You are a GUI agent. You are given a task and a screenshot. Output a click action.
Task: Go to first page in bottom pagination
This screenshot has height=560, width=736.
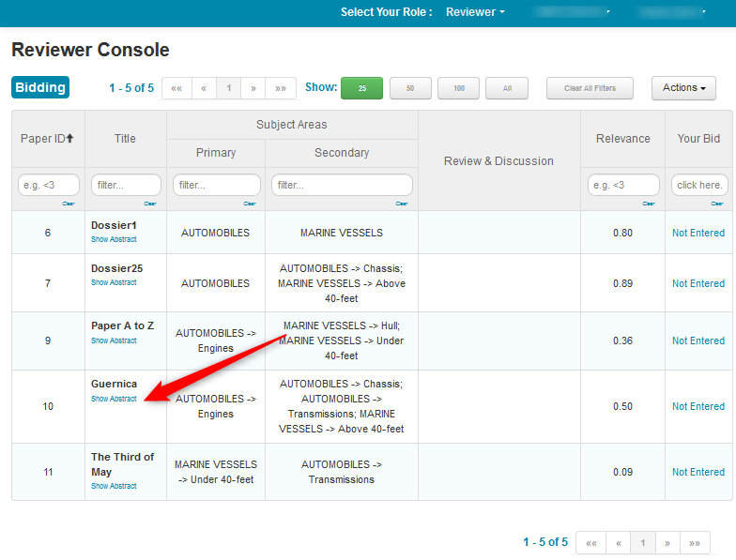click(590, 543)
